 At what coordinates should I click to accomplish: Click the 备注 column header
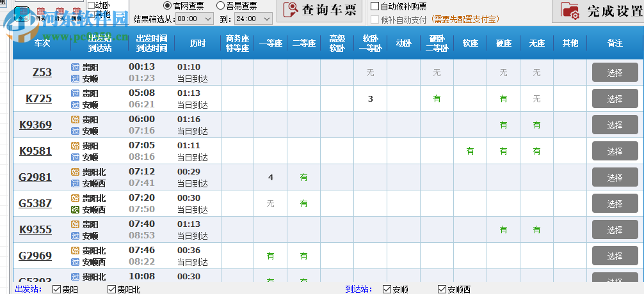[x=615, y=43]
